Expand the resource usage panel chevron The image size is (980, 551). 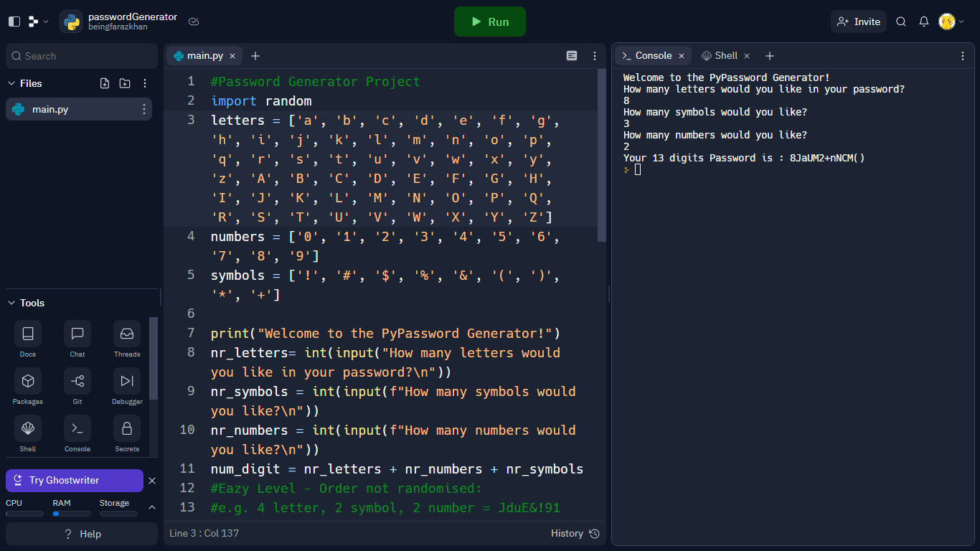coord(151,507)
